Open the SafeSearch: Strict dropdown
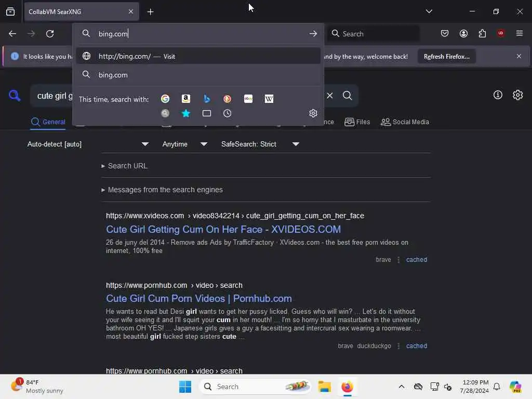The image size is (532, 399). point(260,144)
